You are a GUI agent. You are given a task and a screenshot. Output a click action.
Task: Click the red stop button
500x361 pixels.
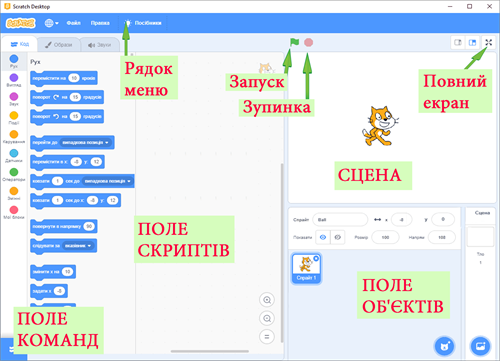coord(309,42)
